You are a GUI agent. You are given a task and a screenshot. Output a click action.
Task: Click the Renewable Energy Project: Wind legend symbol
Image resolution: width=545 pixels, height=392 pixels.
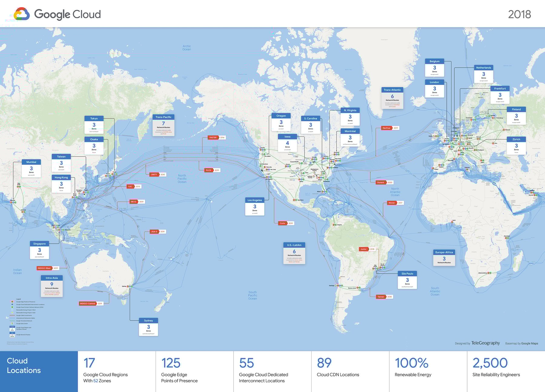point(12,310)
